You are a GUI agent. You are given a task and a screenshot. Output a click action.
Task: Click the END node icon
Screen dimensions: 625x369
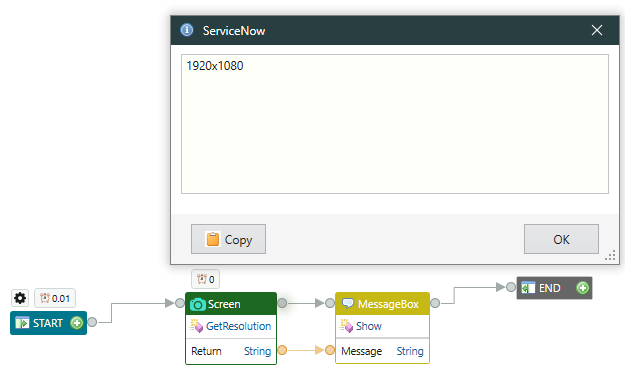click(528, 288)
